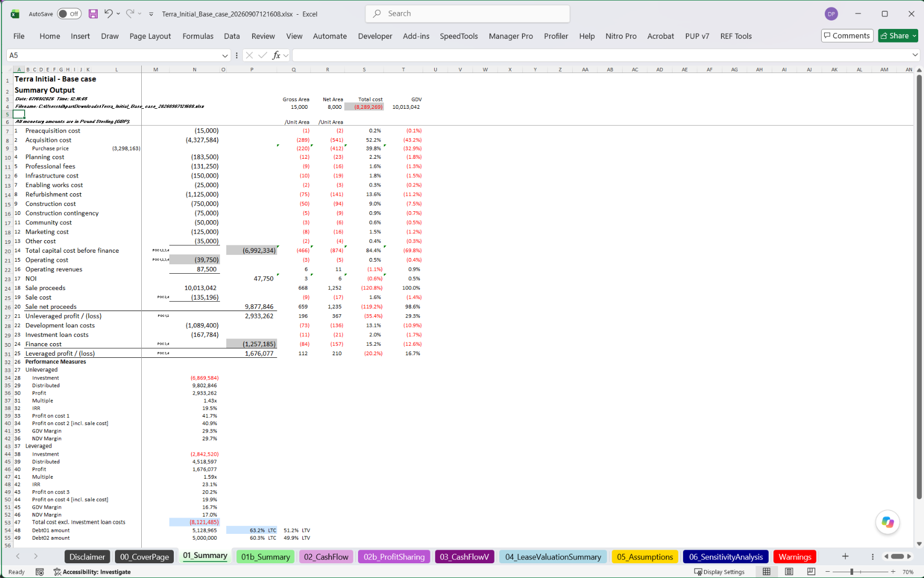The height and width of the screenshot is (578, 924).
Task: Undo the last action
Action: (x=108, y=14)
